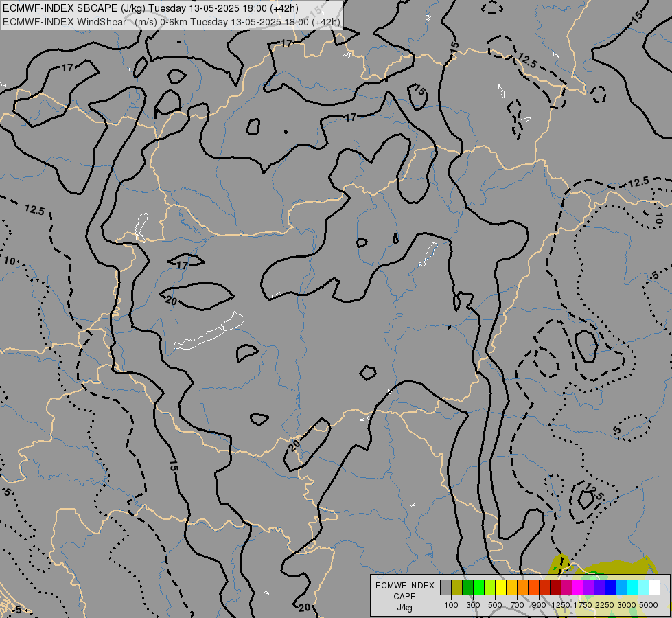This screenshot has height=618, width=672.
Task: Click the 1250 value under the legend bar
Action: point(561,605)
